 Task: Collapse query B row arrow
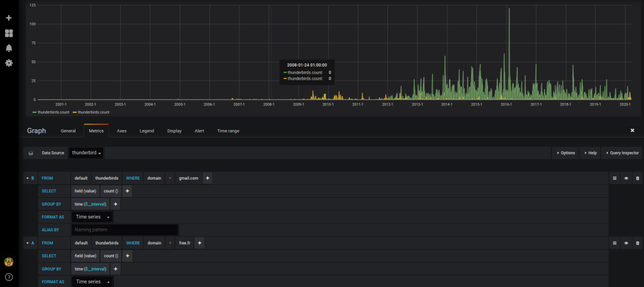click(26, 178)
